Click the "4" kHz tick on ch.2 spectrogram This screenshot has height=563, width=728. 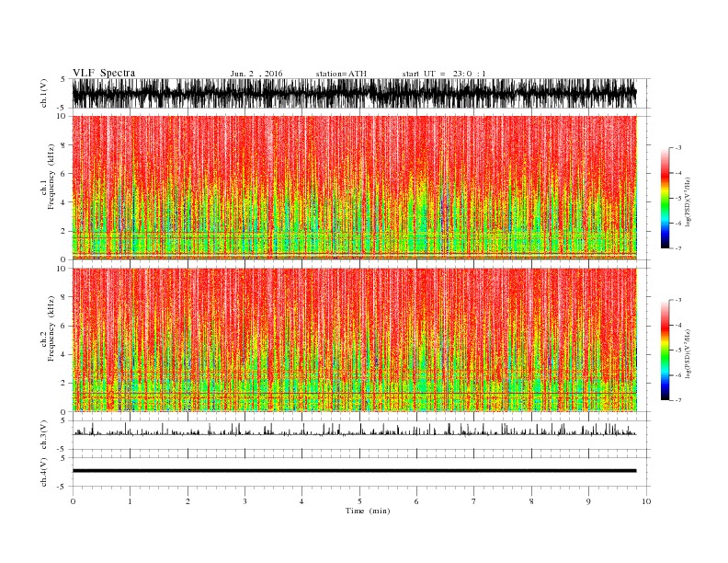63,354
